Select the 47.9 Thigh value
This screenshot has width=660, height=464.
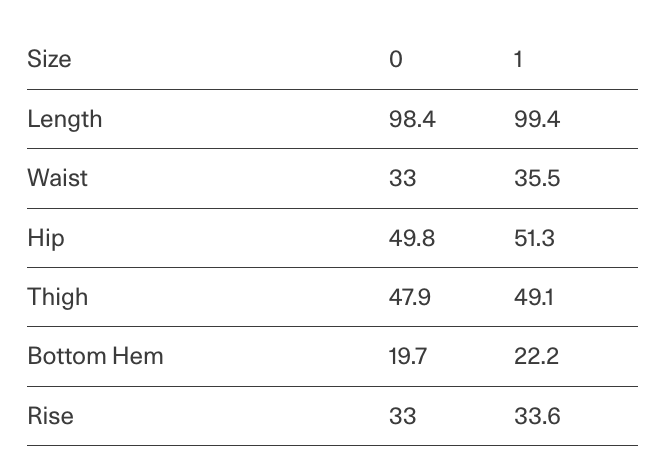pos(410,297)
